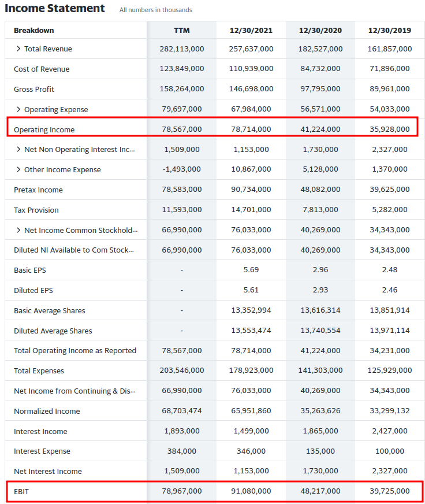The height and width of the screenshot is (504, 425).
Task: Click the Breakdown column header
Action: [34, 30]
